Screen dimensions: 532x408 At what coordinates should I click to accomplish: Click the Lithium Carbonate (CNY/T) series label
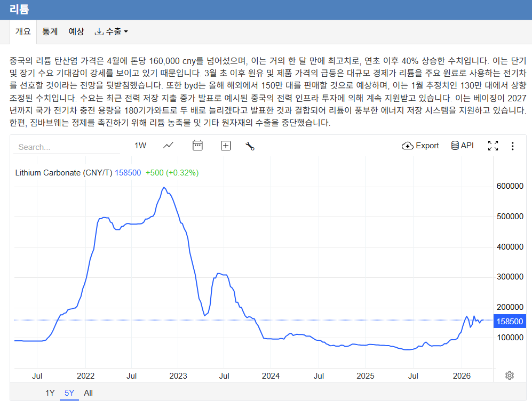coord(63,173)
